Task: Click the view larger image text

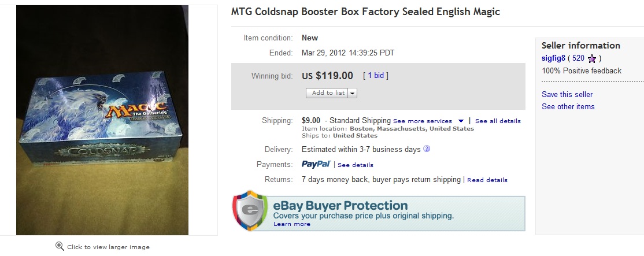Action: [108, 247]
